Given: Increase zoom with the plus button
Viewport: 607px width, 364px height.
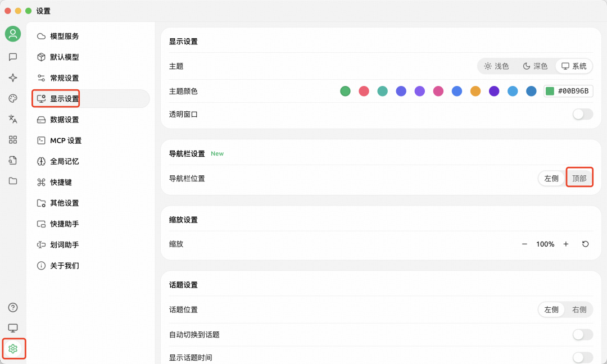Looking at the screenshot, I should point(566,244).
